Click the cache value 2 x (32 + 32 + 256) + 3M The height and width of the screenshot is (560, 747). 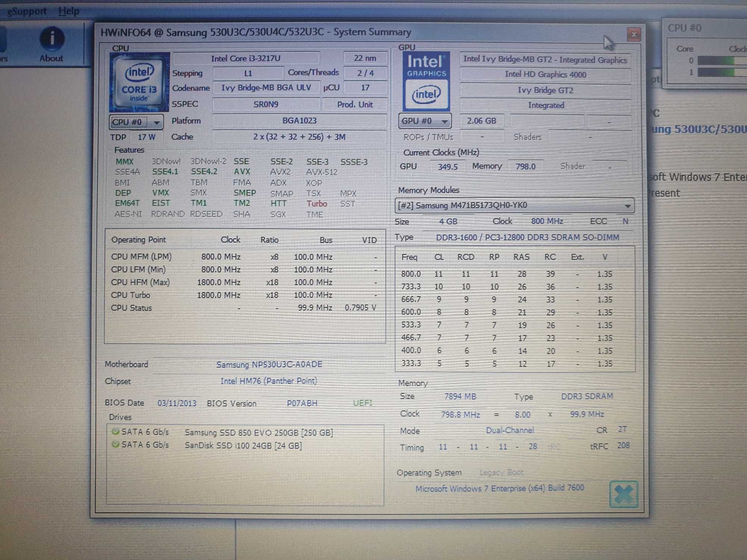click(299, 137)
